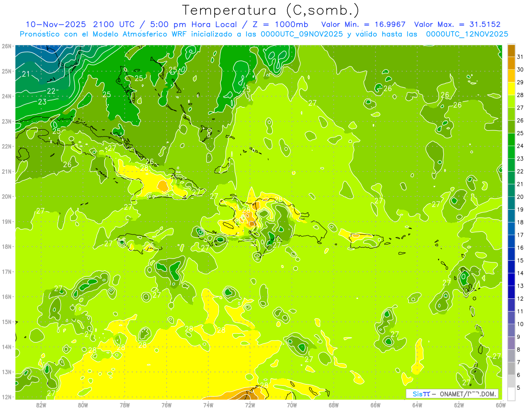Select the "Valor Min. = 16.9967" text
The height and width of the screenshot is (411, 532).
(x=364, y=24)
